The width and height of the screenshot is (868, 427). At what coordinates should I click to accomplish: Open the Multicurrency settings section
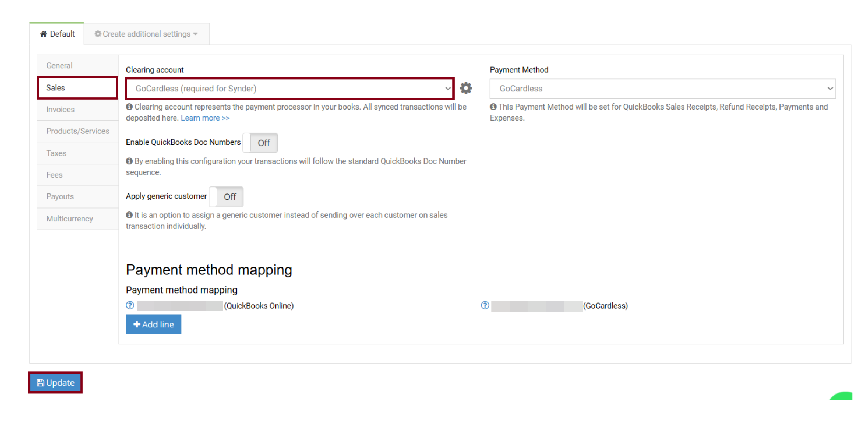(78, 219)
